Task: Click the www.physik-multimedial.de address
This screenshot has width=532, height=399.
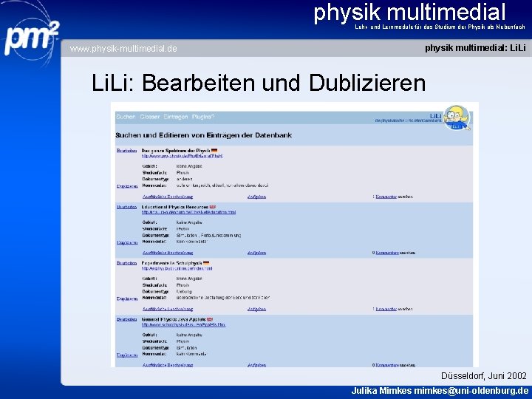Action: click(123, 49)
